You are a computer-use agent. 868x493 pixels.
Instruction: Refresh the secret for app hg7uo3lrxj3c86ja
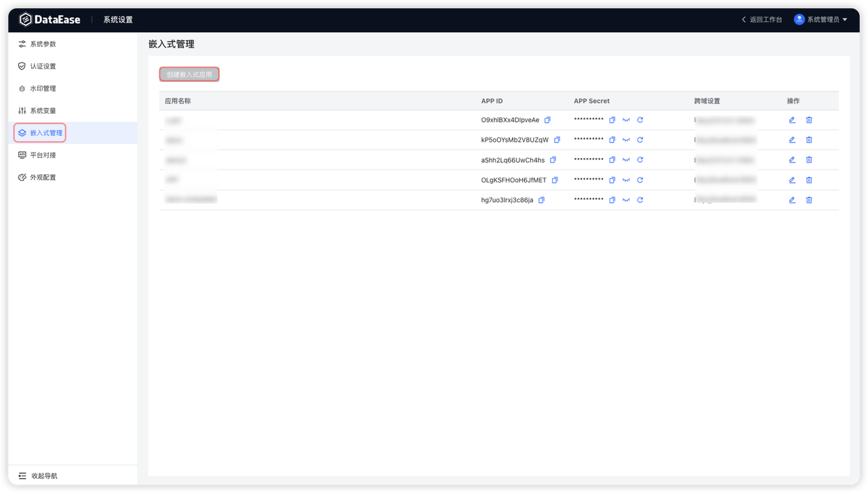tap(640, 200)
